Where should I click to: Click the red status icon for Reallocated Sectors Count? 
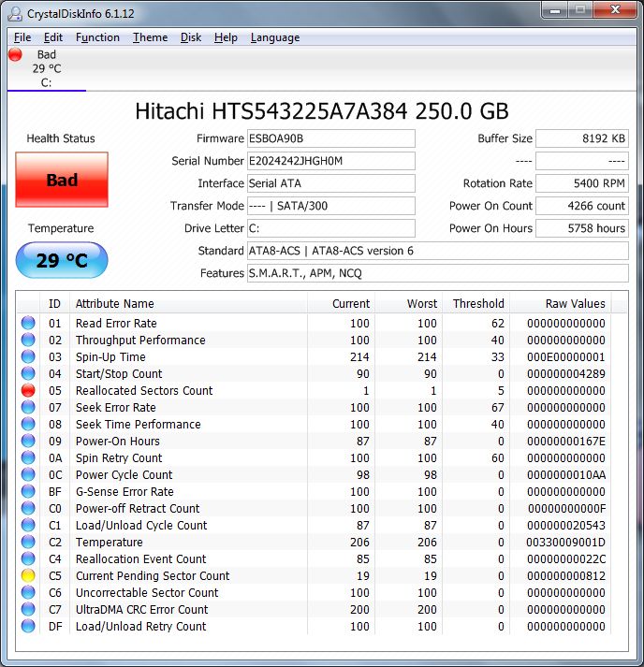[28, 390]
